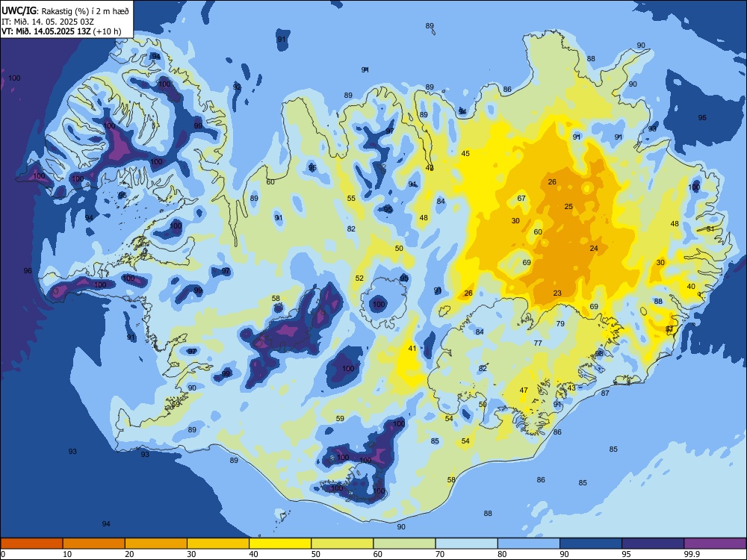This screenshot has width=747, height=560.
Task: Click the legend label '70'
Action: [x=440, y=554]
